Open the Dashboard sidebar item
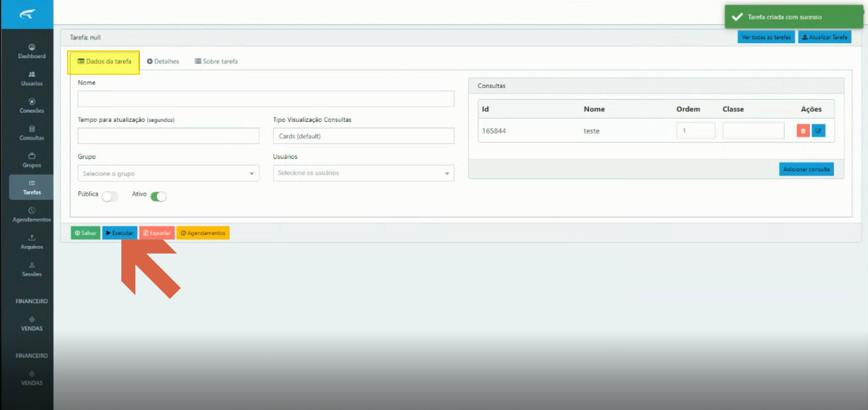The height and width of the screenshot is (410, 868). pos(31,51)
